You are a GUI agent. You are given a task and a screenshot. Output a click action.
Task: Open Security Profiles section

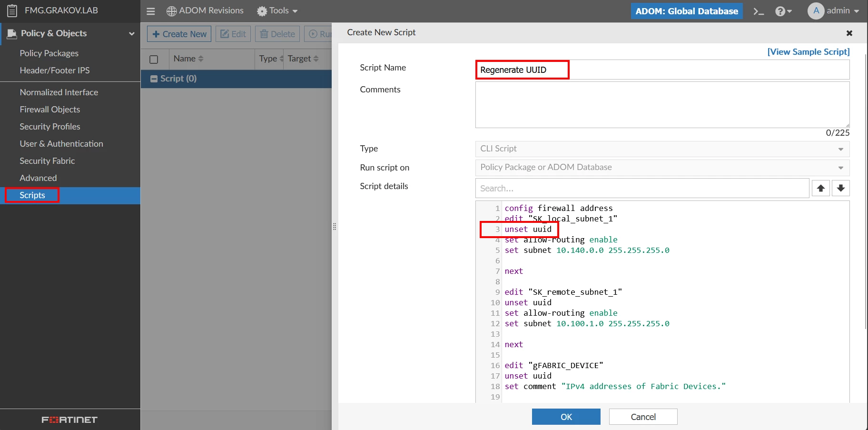click(x=50, y=127)
